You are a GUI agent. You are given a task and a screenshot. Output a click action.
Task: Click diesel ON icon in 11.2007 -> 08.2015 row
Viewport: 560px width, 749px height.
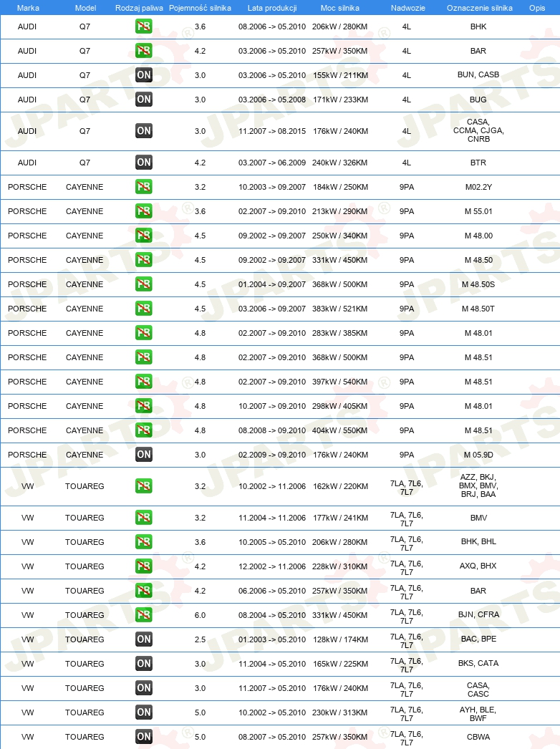[144, 131]
